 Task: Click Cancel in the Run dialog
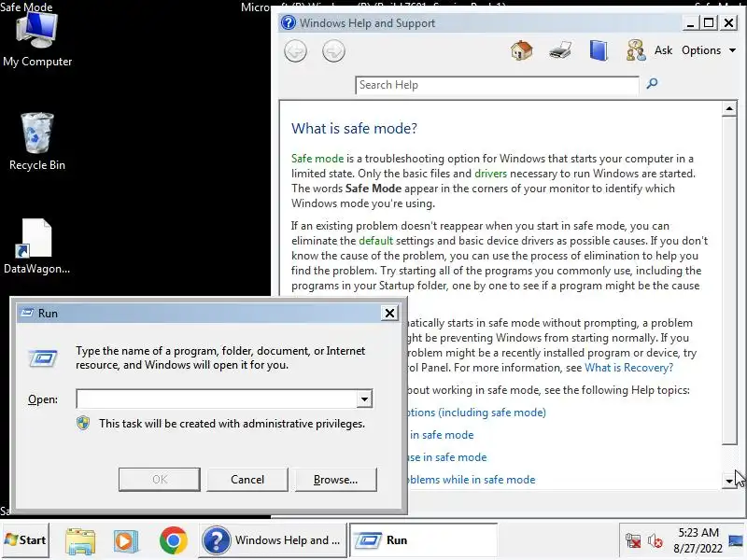[x=247, y=480]
